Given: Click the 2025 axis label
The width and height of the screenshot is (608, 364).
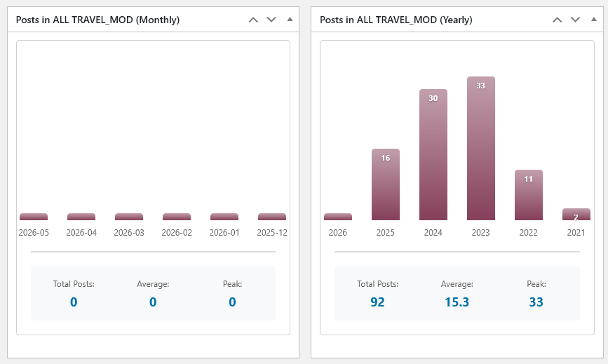Looking at the screenshot, I should point(386,233).
